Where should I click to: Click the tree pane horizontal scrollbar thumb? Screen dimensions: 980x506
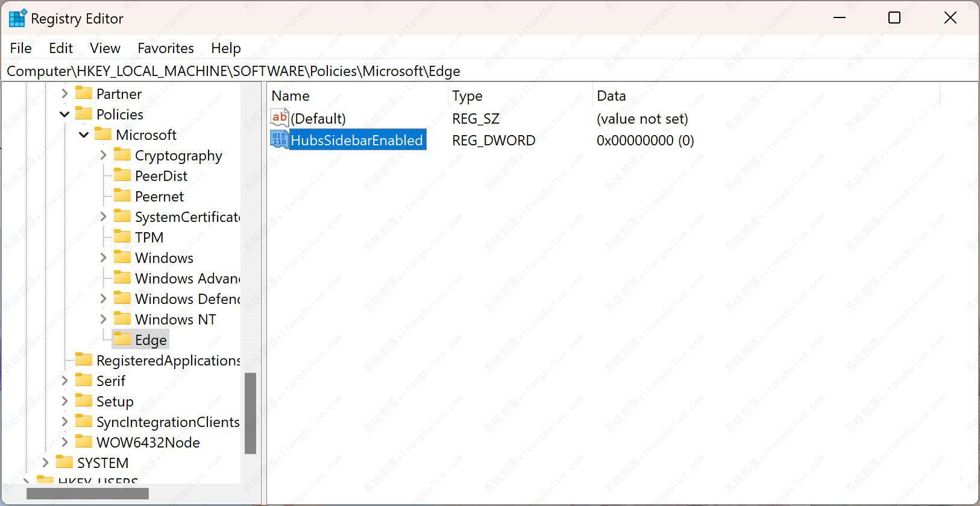[x=88, y=493]
